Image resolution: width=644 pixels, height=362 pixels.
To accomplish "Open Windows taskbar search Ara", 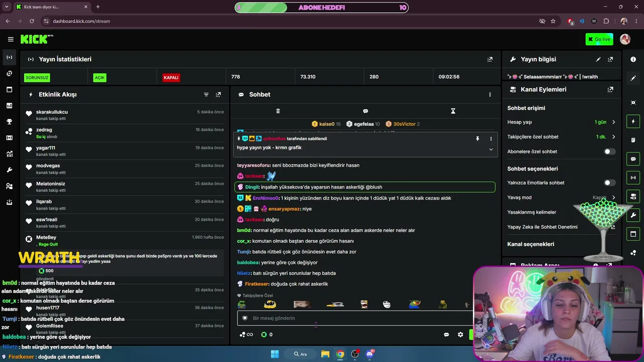I will (x=301, y=354).
